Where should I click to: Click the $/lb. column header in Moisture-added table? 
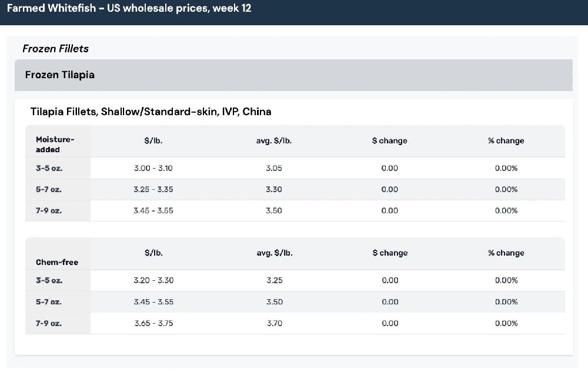click(153, 140)
